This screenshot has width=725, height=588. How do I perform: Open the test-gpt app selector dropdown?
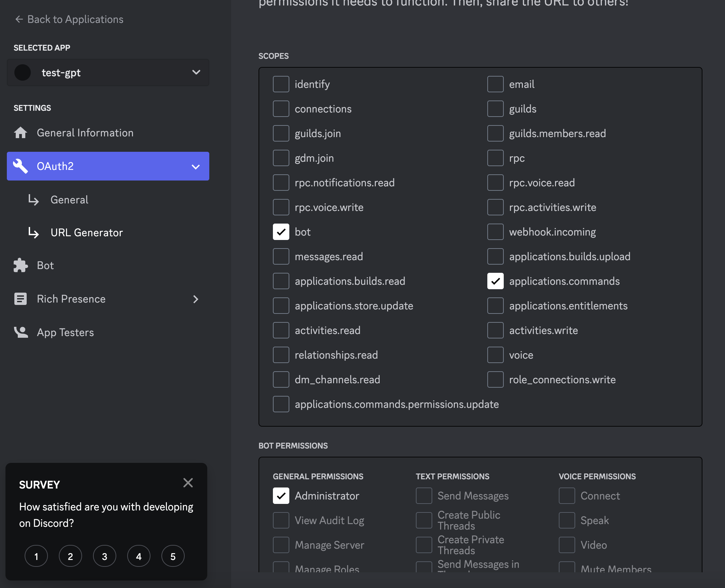pyautogui.click(x=196, y=72)
